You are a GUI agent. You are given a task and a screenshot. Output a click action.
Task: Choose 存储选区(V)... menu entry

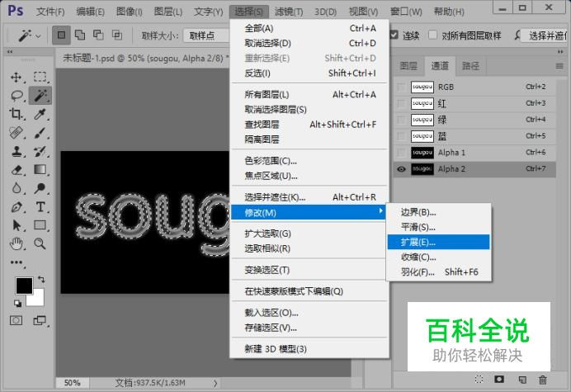[x=309, y=328]
